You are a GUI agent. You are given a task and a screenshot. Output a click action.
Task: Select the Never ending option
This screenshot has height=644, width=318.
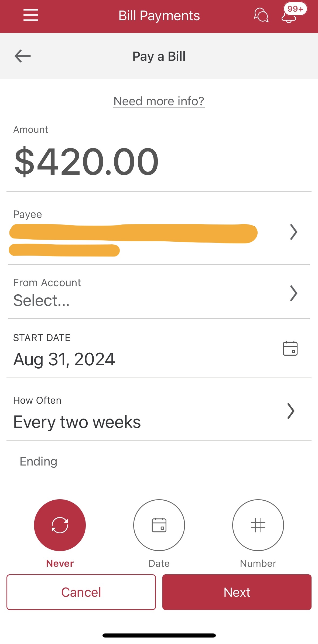(60, 525)
